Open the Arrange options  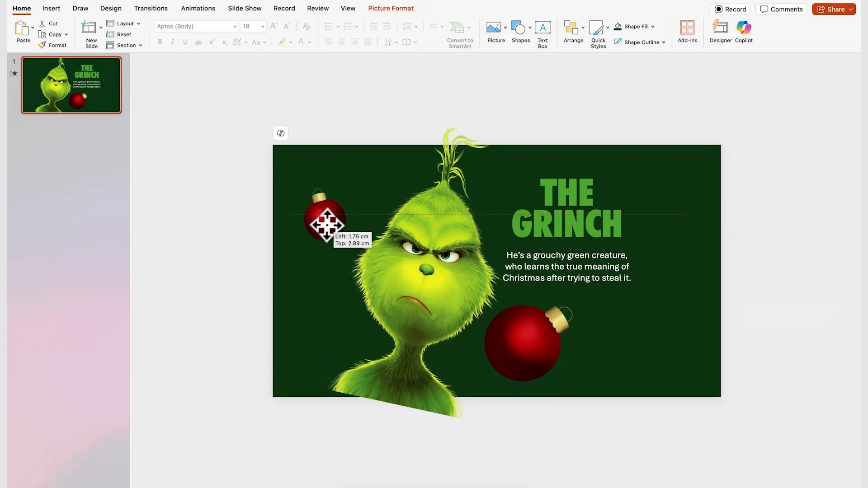pos(573,32)
